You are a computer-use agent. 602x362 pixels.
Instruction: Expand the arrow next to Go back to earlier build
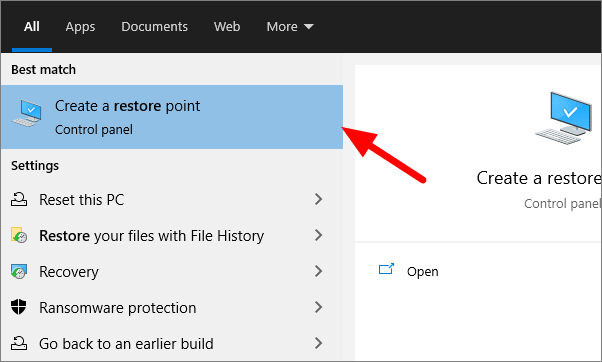(318, 343)
